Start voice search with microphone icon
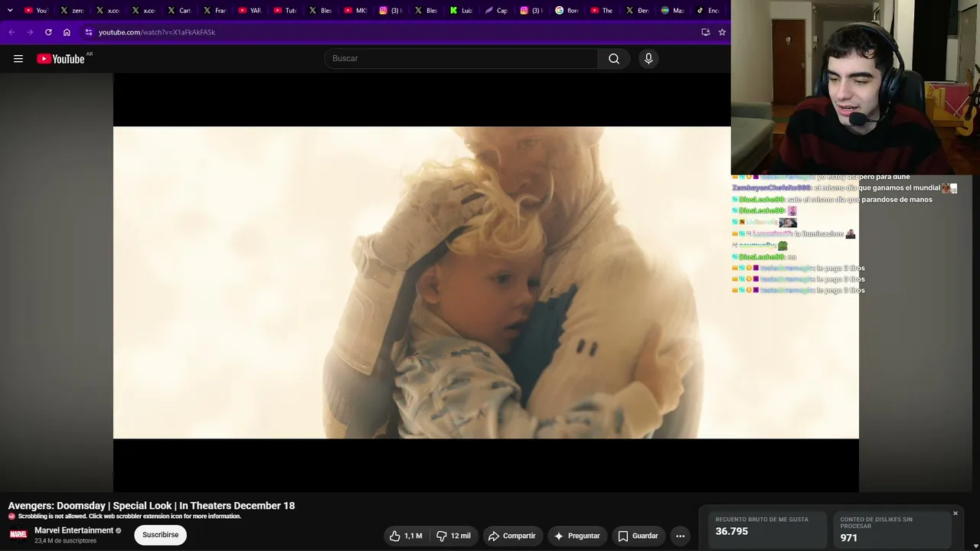The height and width of the screenshot is (551, 980). [x=648, y=59]
